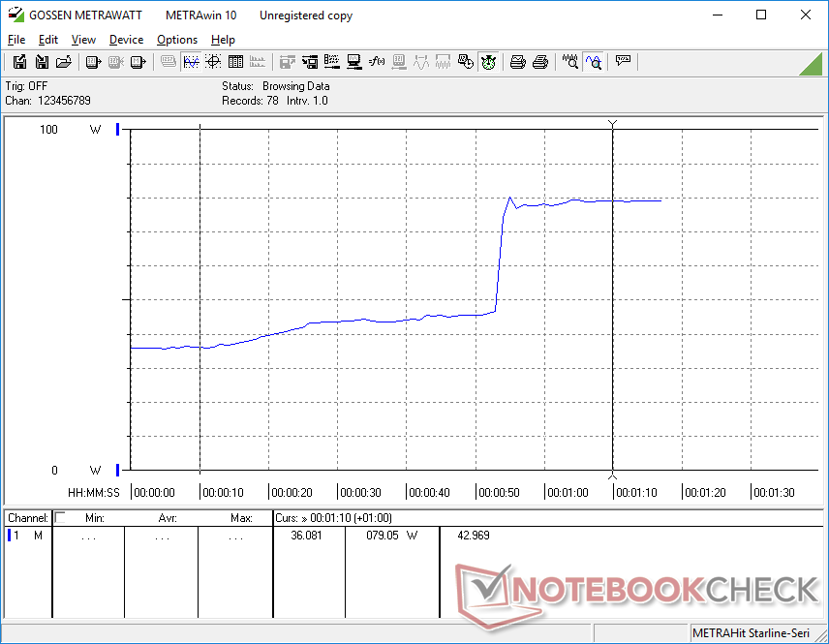Click the greyed device parameter icon

point(399,62)
